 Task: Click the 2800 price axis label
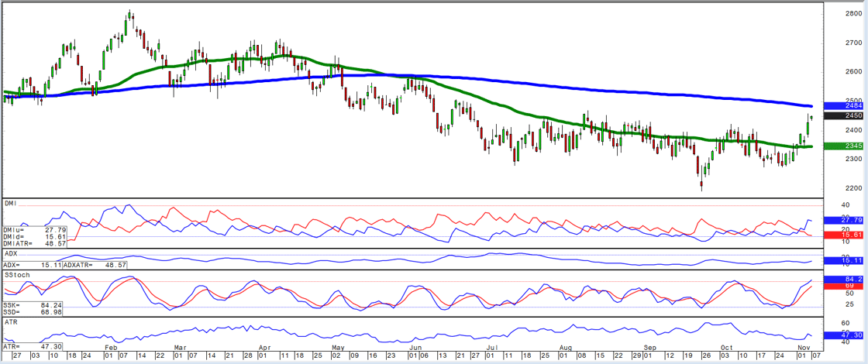[853, 14]
